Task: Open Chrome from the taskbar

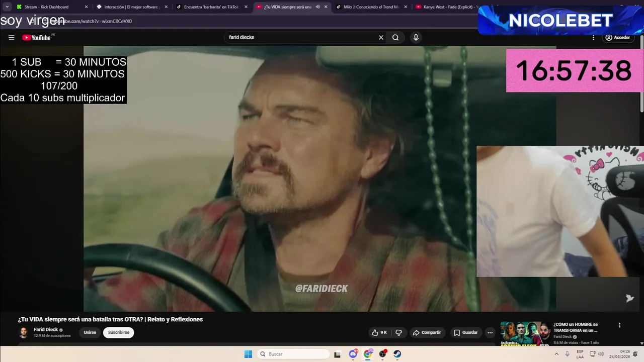Action: pos(368,354)
